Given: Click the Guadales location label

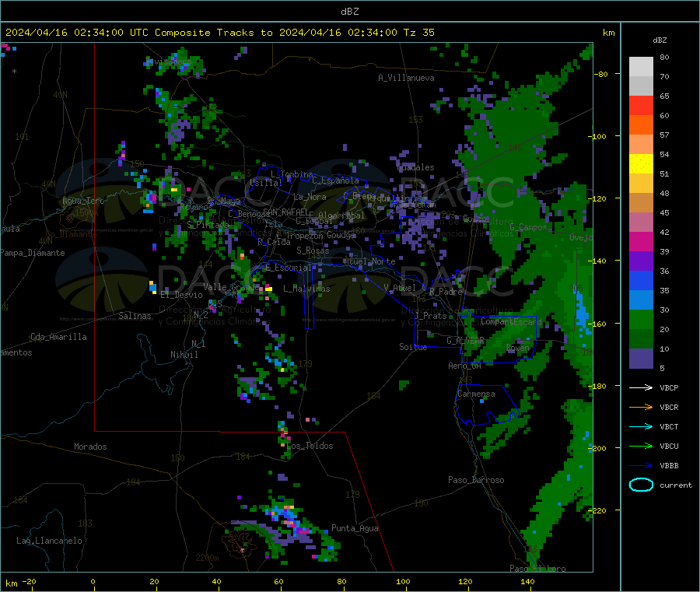Looking at the screenshot, I should [415, 167].
